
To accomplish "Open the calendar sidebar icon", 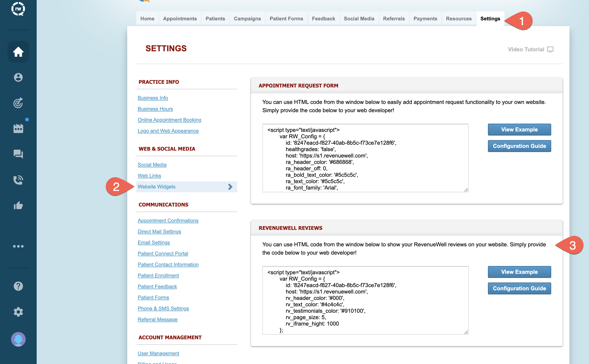I will (x=18, y=128).
